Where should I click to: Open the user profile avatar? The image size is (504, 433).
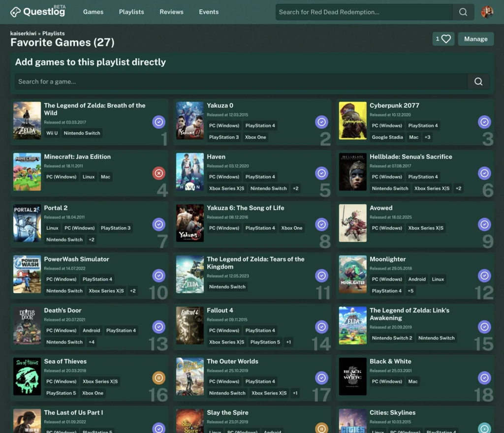tap(487, 12)
